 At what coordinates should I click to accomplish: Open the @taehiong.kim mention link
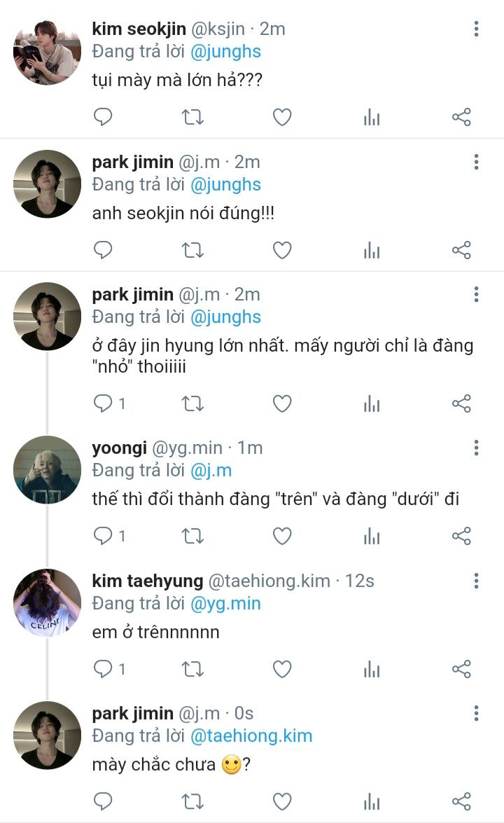(x=251, y=736)
